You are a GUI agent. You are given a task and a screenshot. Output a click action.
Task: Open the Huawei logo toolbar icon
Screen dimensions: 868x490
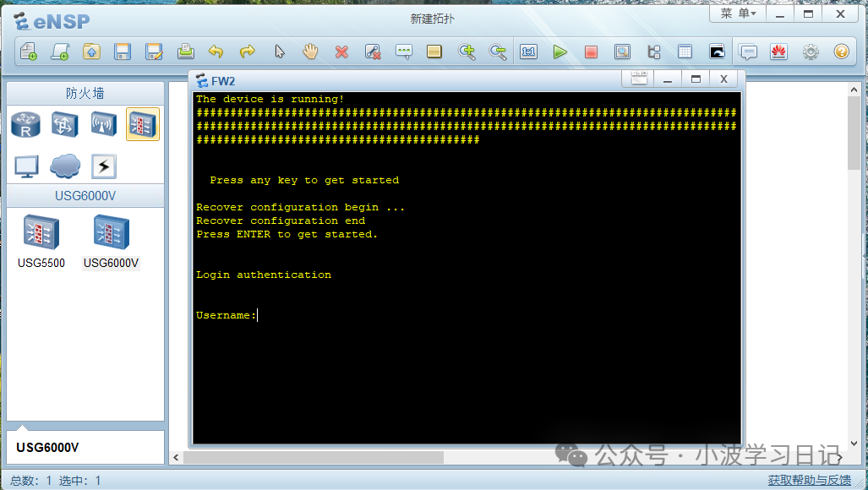pos(779,52)
